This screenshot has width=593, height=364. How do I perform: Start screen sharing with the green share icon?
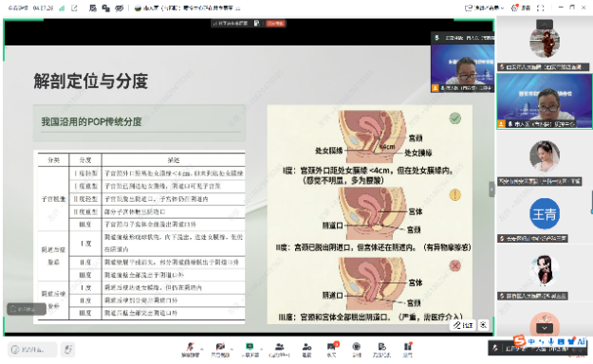[250, 349]
